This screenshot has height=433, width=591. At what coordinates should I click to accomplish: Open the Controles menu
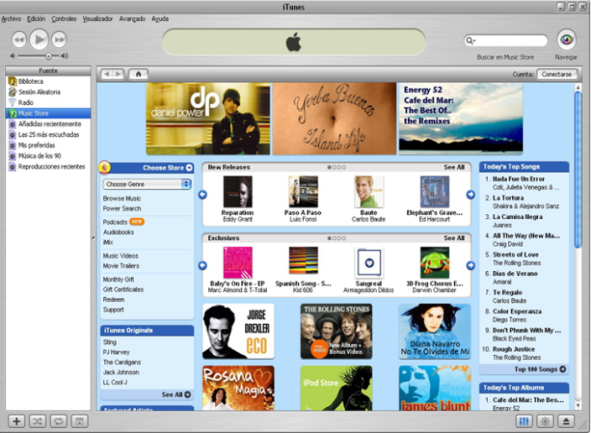click(x=64, y=19)
